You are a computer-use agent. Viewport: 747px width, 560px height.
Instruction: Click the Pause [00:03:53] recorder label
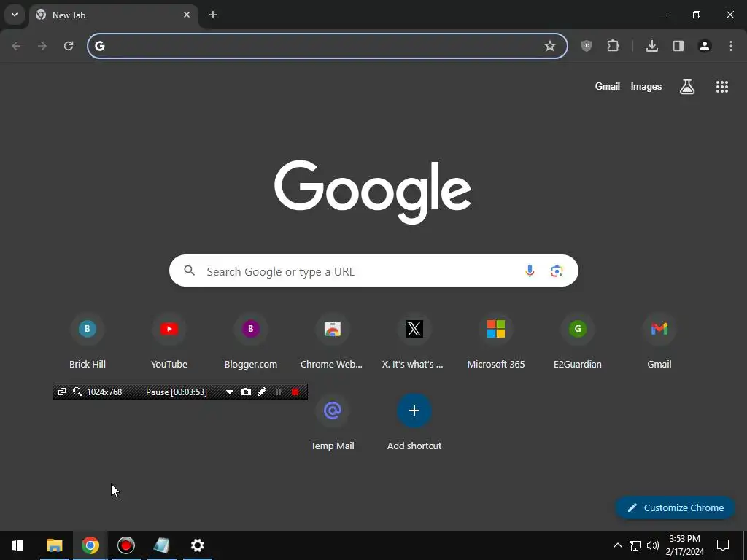(177, 392)
